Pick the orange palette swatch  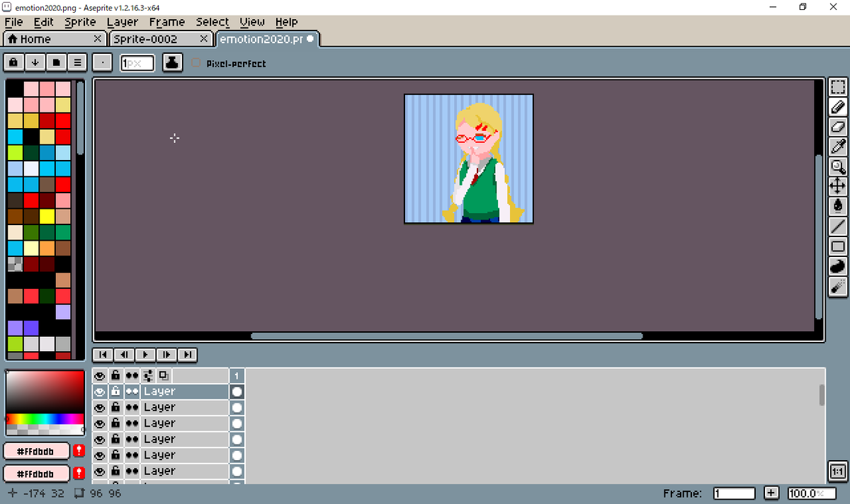[x=47, y=248]
